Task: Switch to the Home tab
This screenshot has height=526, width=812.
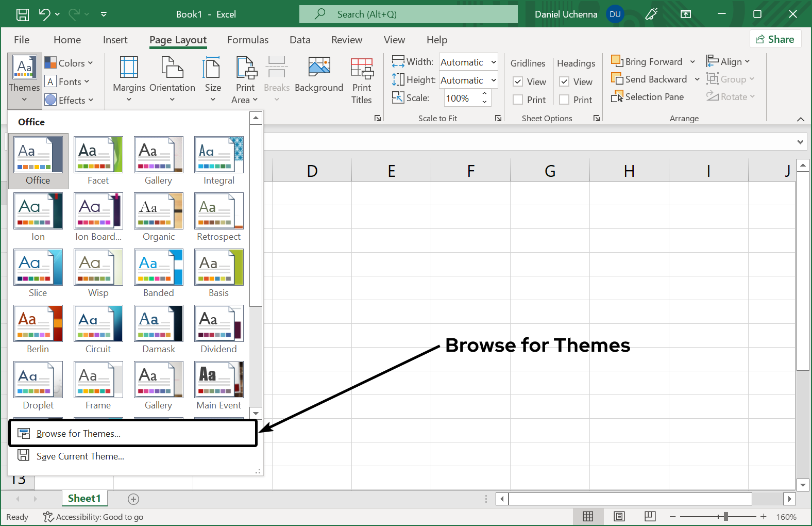Action: click(67, 40)
